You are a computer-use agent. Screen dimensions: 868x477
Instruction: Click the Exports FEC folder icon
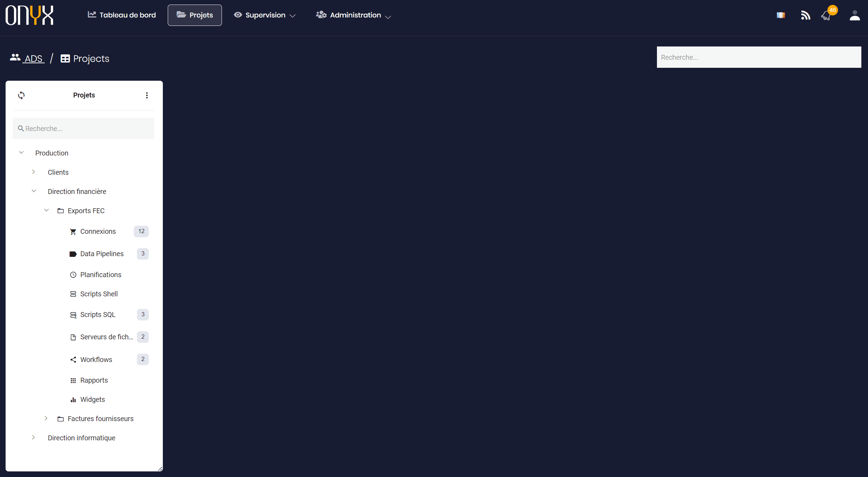point(60,211)
